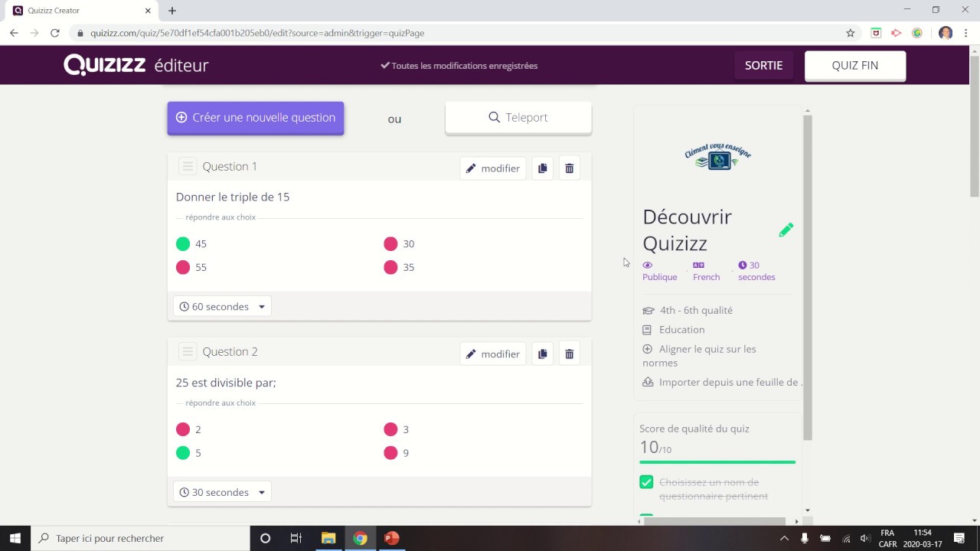This screenshot has width=980, height=551.
Task: Open the Chrome menu three dots
Action: [x=966, y=33]
